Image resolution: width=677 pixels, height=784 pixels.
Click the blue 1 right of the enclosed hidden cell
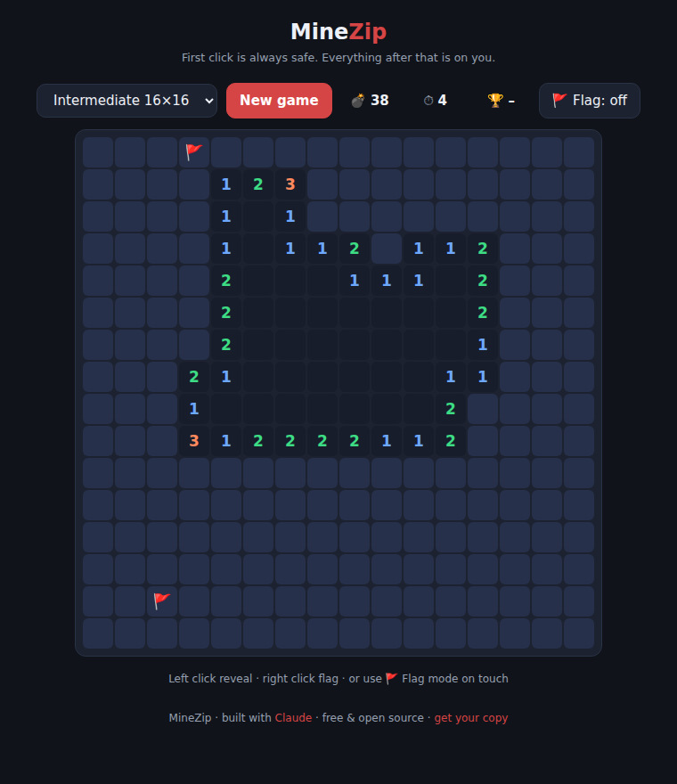[419, 249]
